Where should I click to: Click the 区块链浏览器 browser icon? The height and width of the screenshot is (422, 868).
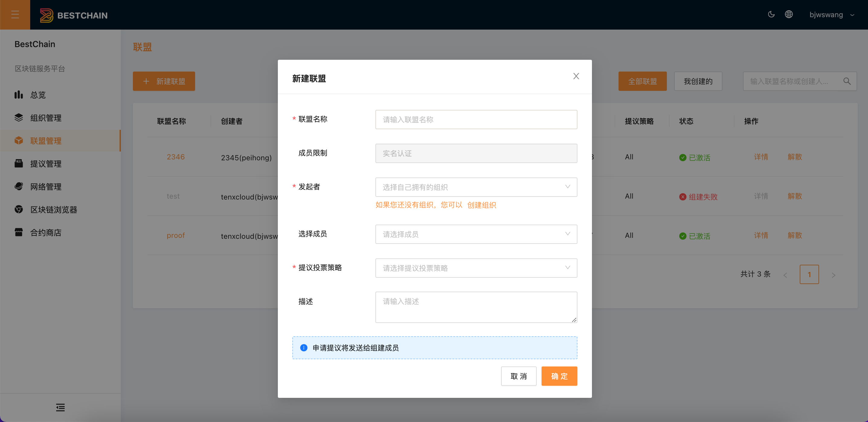[x=18, y=209]
